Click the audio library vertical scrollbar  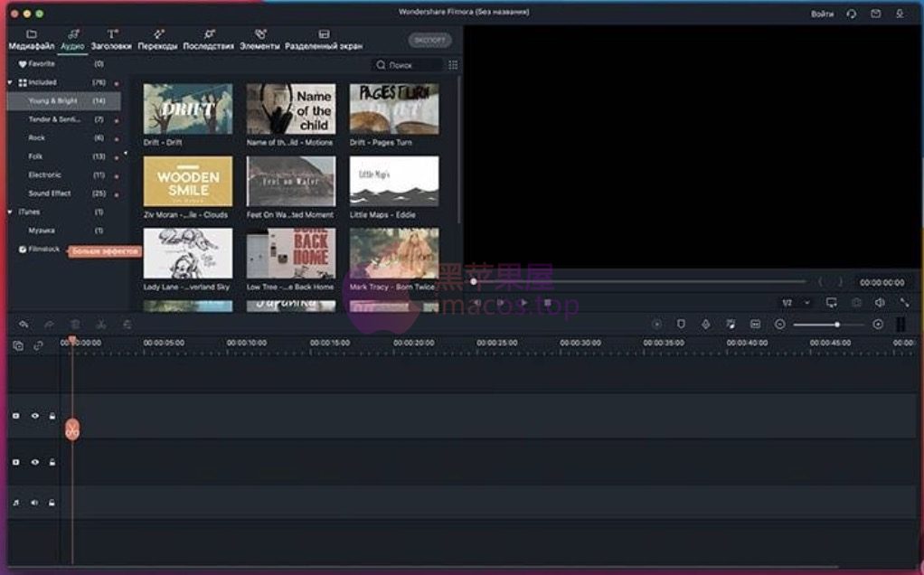pos(459,150)
